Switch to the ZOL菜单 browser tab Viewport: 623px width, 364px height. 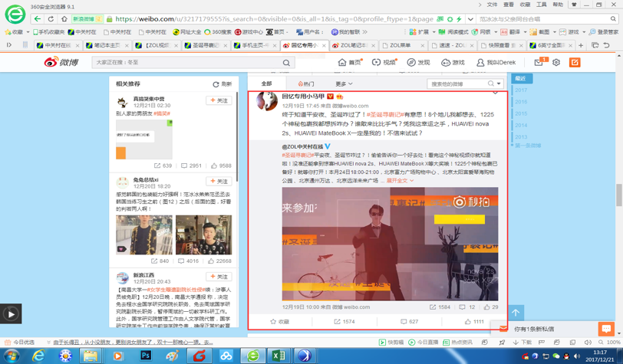(x=401, y=45)
